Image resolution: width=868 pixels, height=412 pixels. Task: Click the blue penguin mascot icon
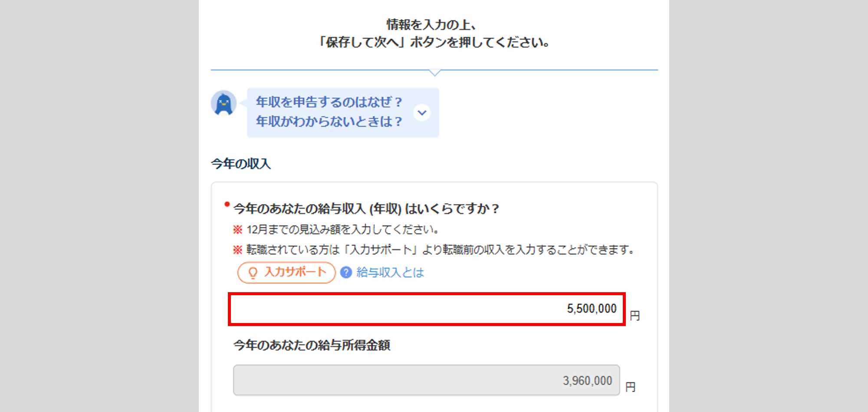[224, 103]
